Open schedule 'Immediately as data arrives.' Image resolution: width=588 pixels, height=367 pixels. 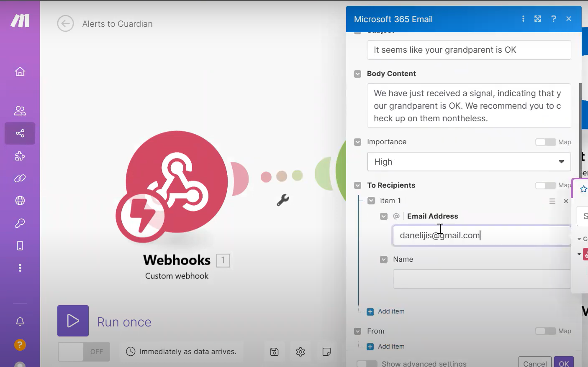pyautogui.click(x=182, y=352)
